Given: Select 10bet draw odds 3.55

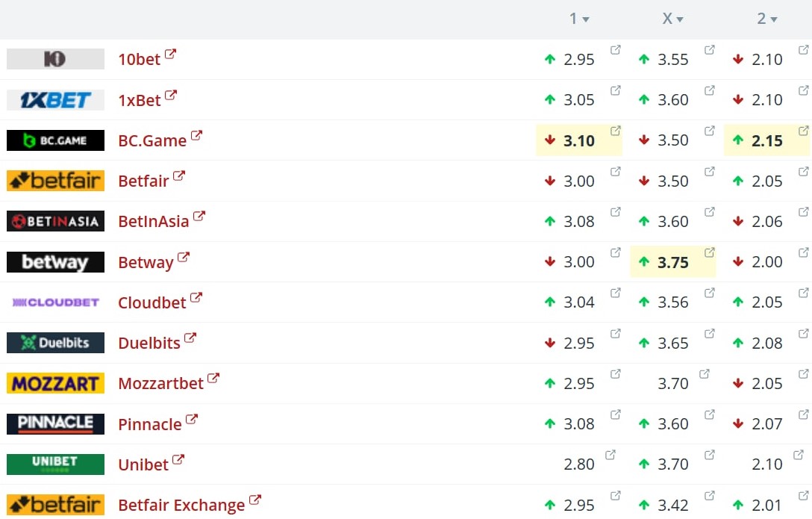Looking at the screenshot, I should [672, 59].
